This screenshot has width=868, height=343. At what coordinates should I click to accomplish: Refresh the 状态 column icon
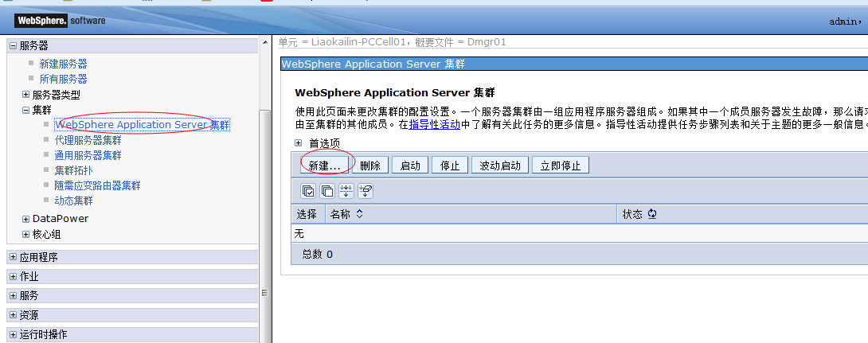coord(651,213)
